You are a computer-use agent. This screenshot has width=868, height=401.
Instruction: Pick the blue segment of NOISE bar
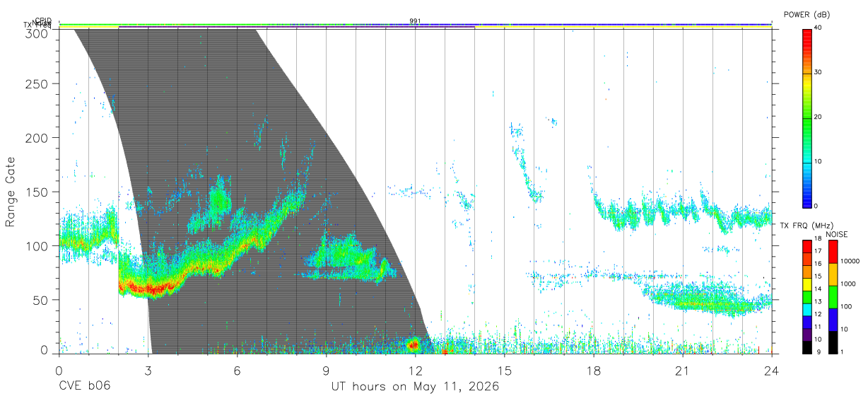tap(833, 320)
